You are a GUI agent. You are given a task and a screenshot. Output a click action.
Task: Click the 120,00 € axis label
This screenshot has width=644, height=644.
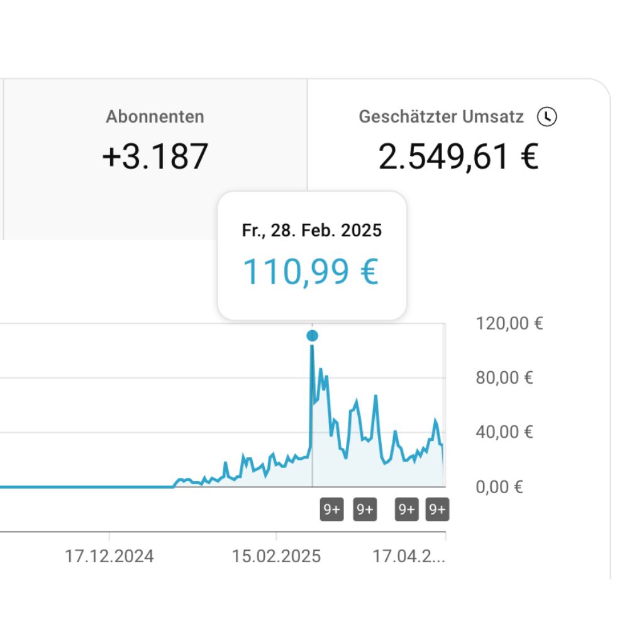click(509, 324)
